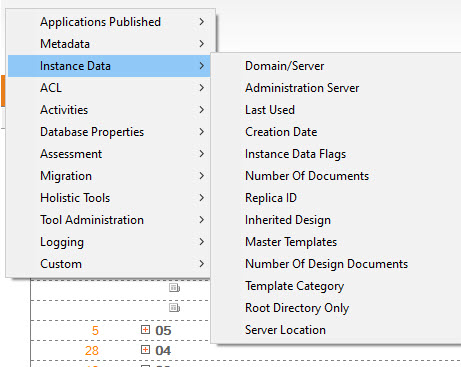The image size is (461, 367).
Task: Pick Instance Data Flags
Action: (337, 154)
